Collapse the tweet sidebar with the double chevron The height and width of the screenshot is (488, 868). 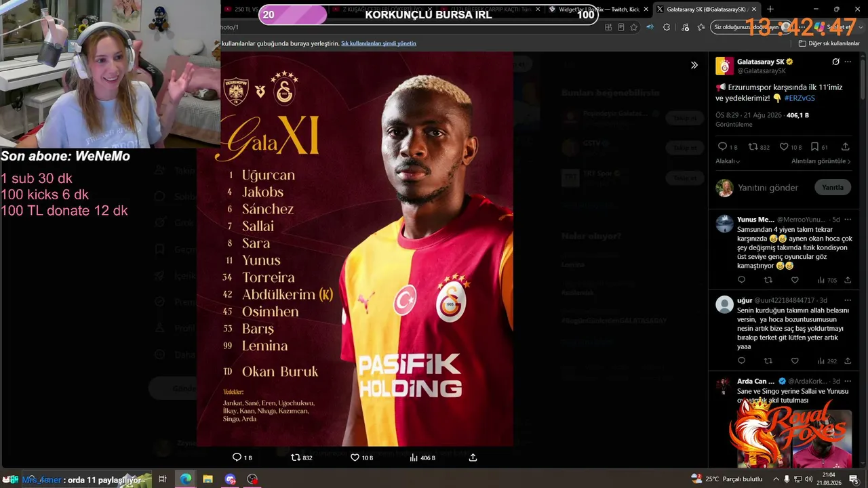click(x=694, y=65)
